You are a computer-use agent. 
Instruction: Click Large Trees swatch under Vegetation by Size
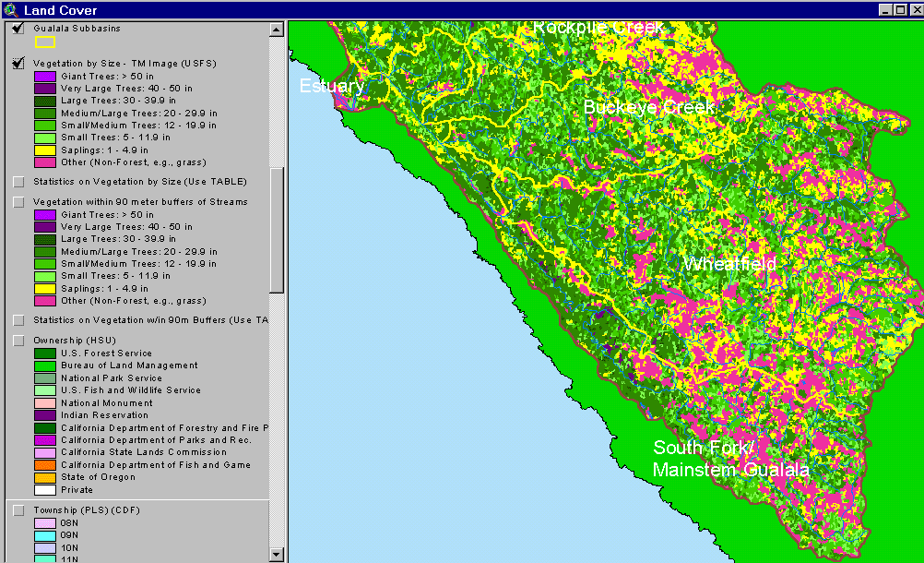[45, 101]
